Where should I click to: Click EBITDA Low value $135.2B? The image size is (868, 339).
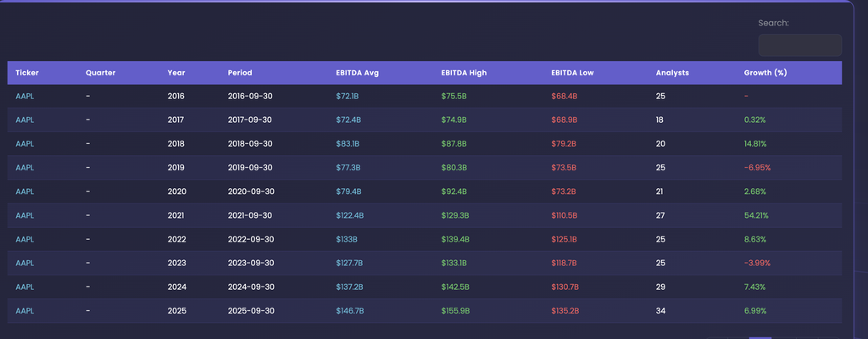[x=565, y=311]
